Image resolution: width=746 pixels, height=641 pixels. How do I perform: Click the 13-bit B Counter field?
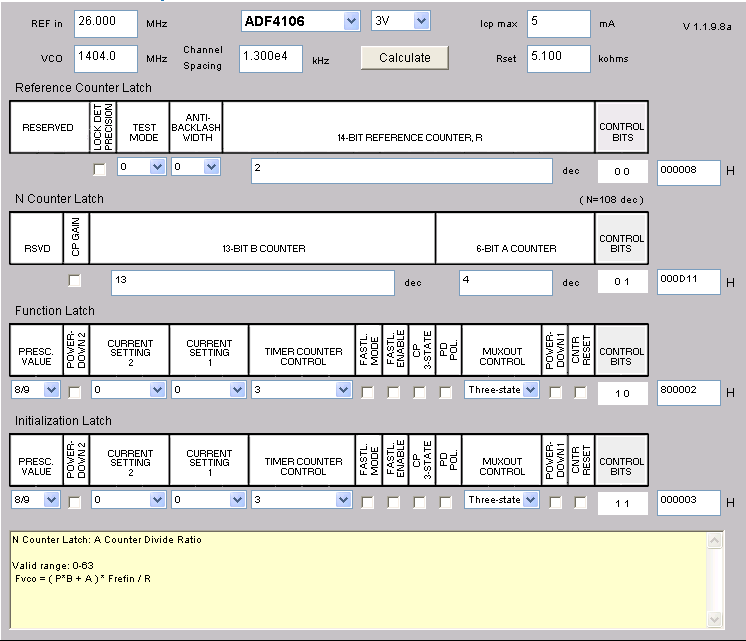[x=253, y=283]
